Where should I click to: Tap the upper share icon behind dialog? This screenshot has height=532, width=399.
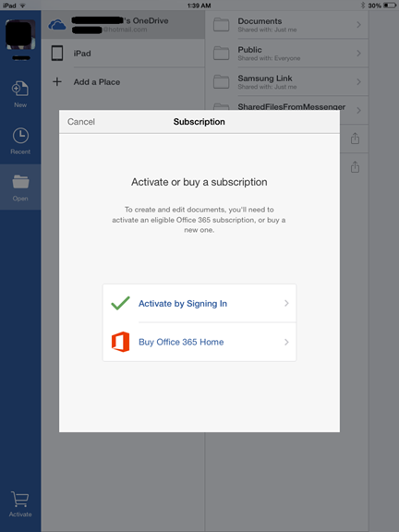pos(355,139)
